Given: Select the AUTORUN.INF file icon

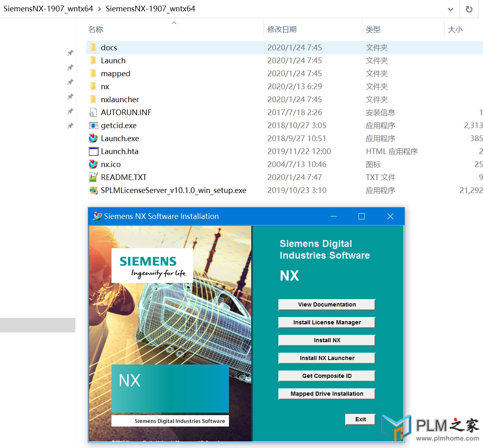Looking at the screenshot, I should (x=93, y=112).
